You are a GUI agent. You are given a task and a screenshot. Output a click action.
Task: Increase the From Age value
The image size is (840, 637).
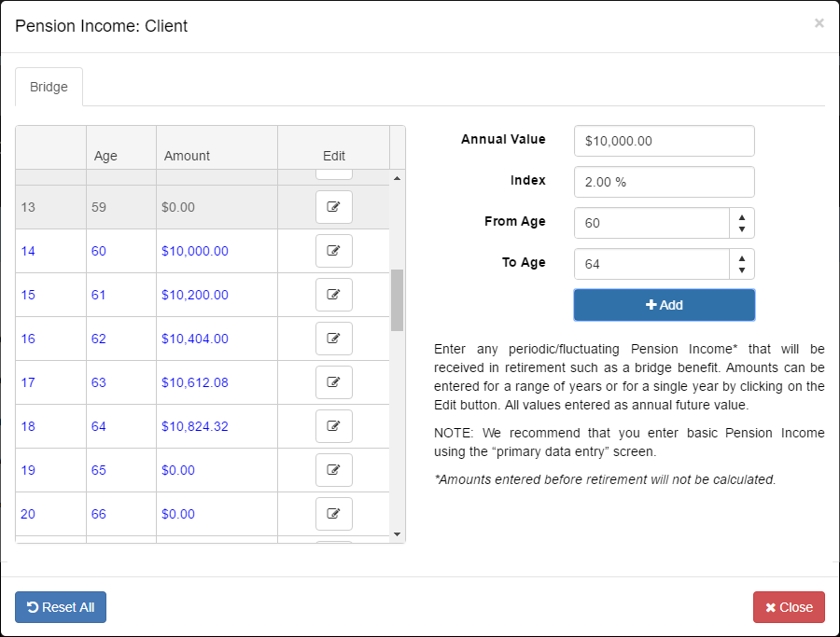(741, 216)
